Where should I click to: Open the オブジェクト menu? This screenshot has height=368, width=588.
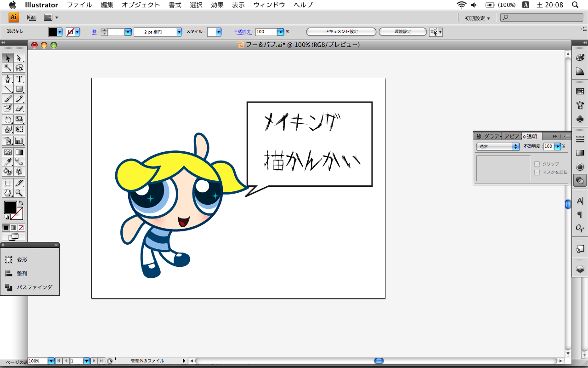point(141,5)
